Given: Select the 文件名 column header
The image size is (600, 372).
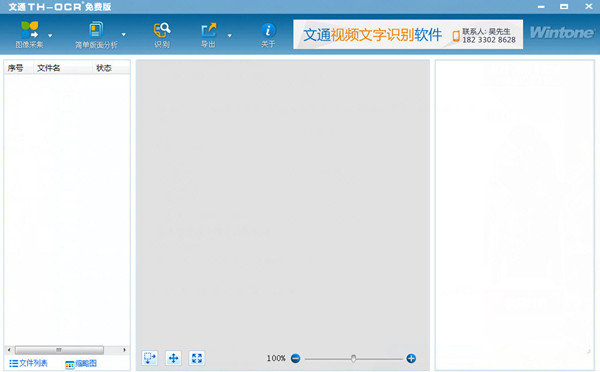Looking at the screenshot, I should [49, 68].
